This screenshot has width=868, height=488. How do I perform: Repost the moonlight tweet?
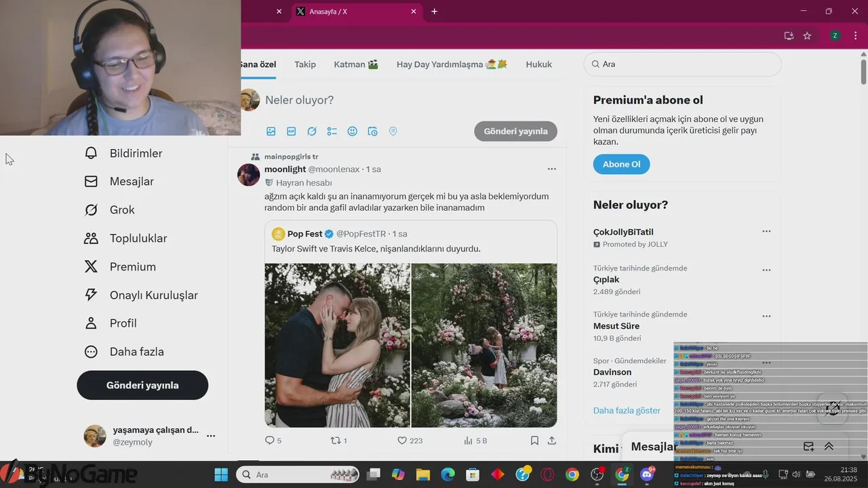coord(335,441)
